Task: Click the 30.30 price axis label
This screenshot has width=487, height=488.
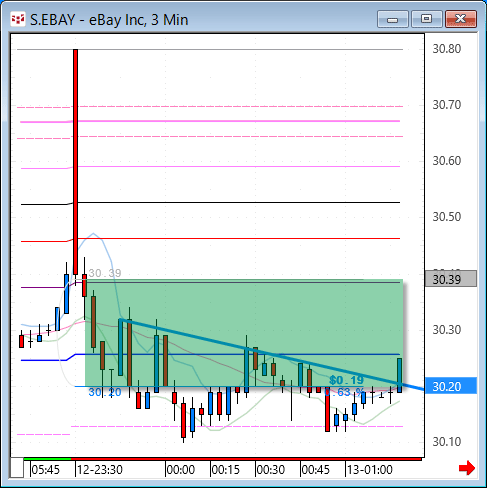Action: point(447,330)
